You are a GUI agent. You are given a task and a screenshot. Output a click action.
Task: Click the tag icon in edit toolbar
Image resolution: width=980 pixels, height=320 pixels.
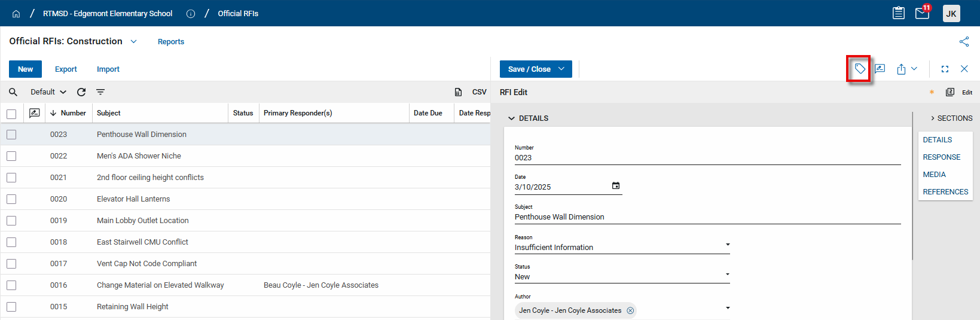859,69
